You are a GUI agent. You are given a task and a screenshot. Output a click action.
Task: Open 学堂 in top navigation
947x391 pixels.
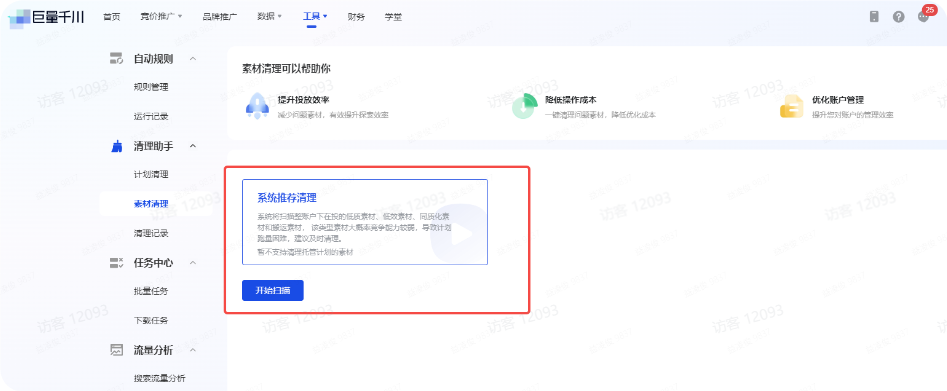393,17
